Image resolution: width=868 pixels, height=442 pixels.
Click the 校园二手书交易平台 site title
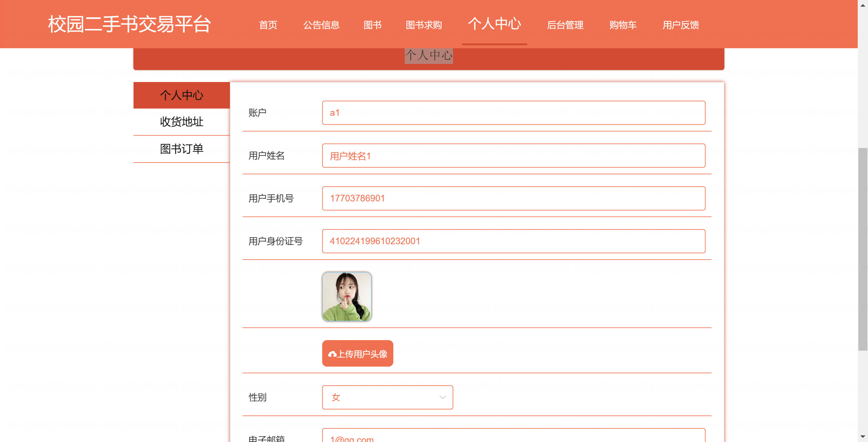pos(130,24)
